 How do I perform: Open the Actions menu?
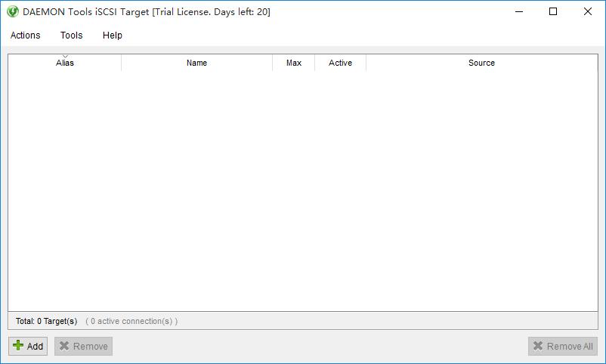25,35
